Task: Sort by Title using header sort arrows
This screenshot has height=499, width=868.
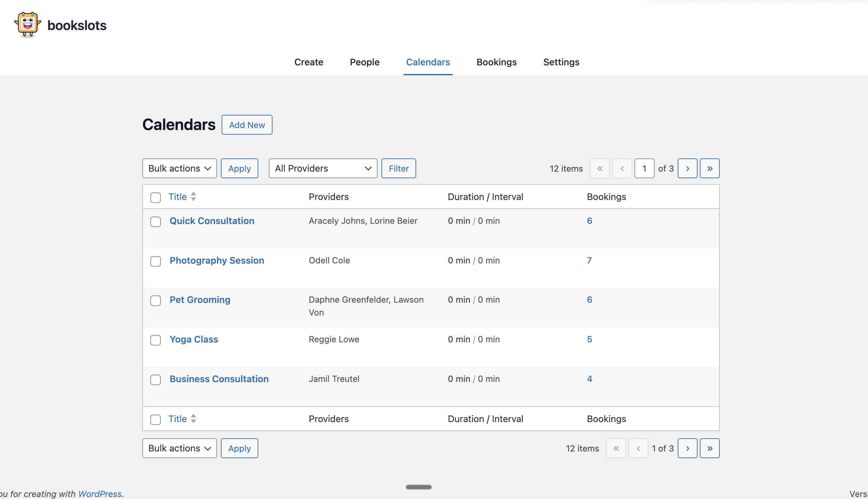Action: tap(194, 196)
